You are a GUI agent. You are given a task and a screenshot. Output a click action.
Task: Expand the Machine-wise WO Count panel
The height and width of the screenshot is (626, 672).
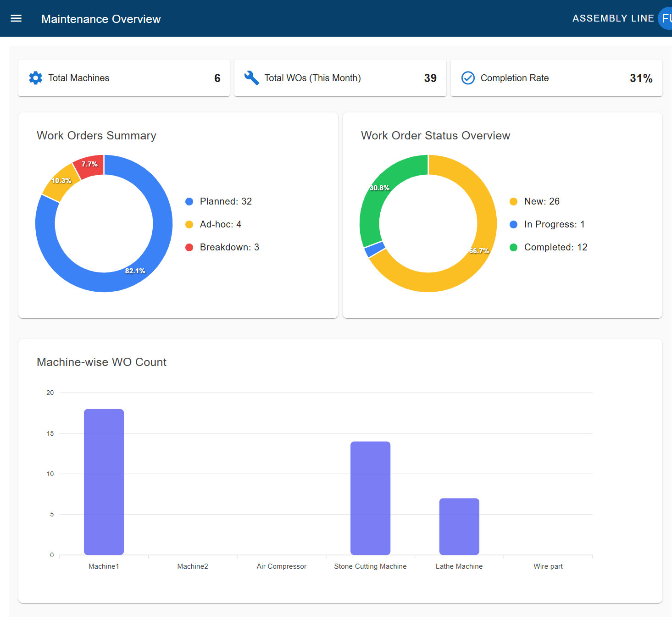click(x=101, y=362)
